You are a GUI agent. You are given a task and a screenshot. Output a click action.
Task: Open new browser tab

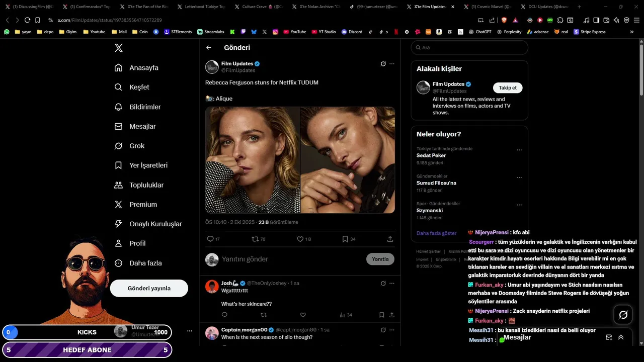click(x=579, y=7)
